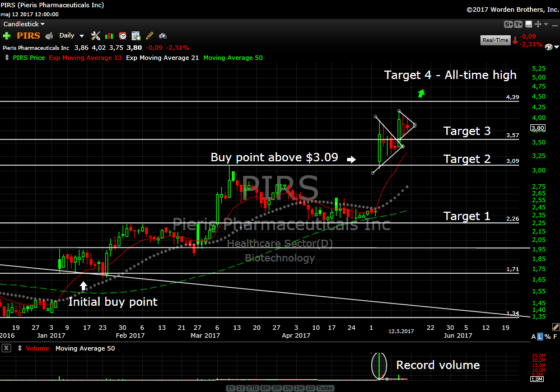560x392 pixels.
Task: Select the % percent scale mode
Action: click(548, 337)
